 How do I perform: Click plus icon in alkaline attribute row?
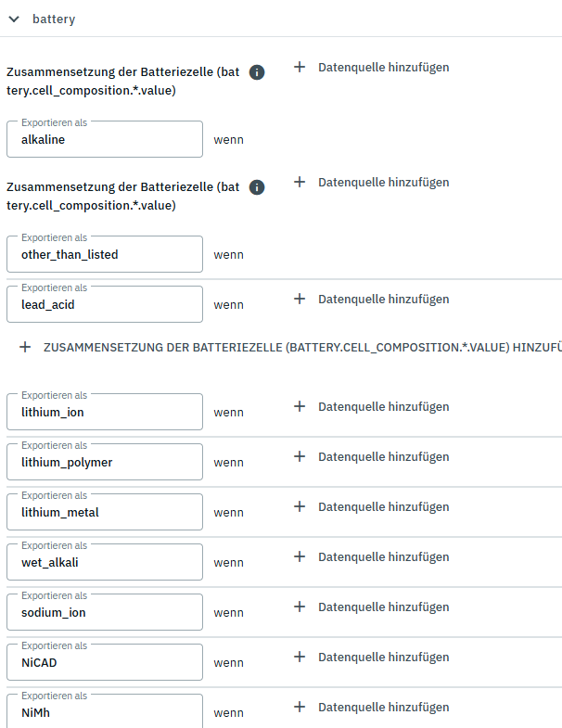click(x=300, y=67)
